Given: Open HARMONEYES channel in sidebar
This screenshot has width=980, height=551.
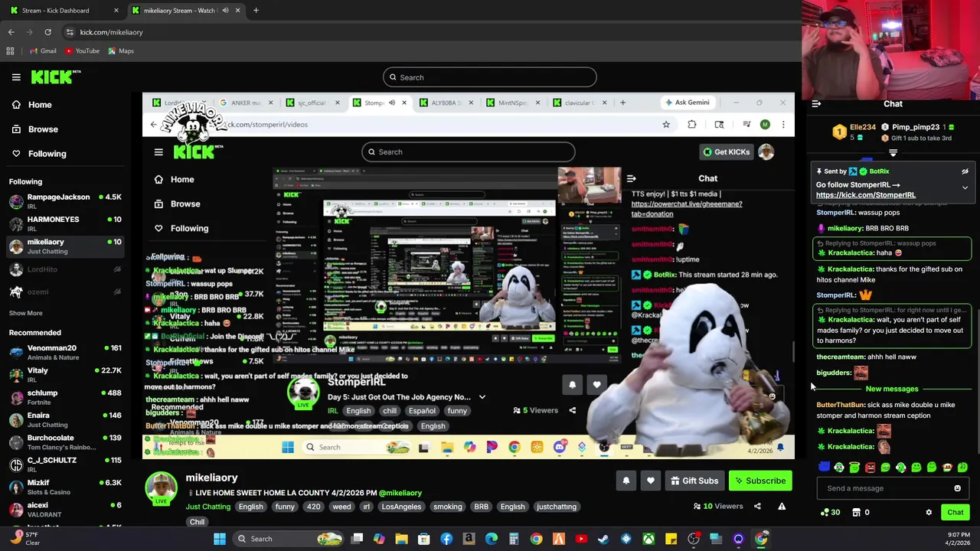Looking at the screenshot, I should [65, 223].
